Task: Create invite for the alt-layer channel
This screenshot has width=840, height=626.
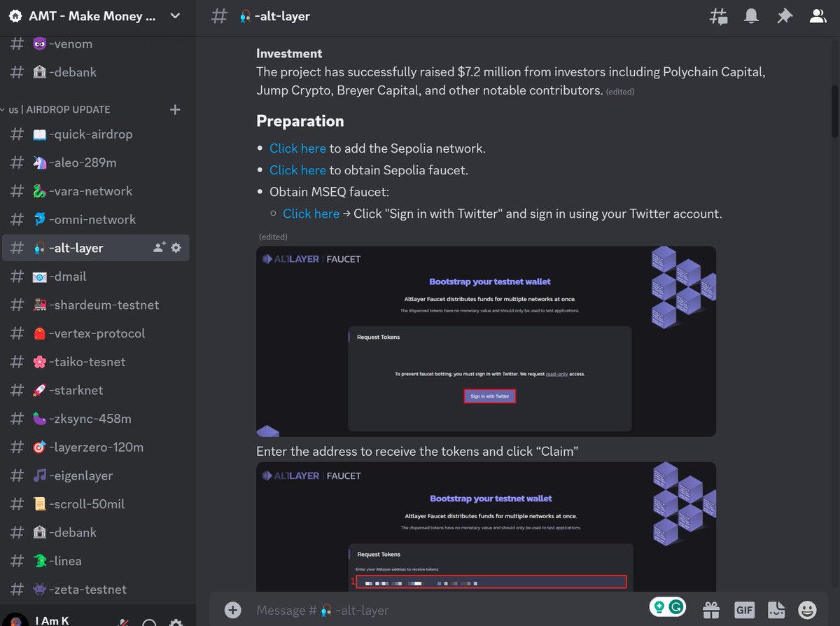Action: tap(159, 248)
